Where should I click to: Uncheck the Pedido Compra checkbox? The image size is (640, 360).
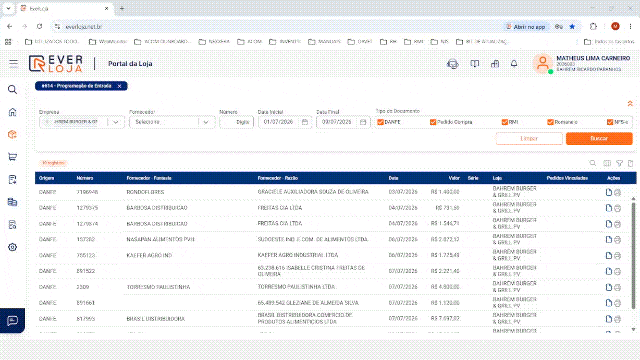click(x=433, y=122)
